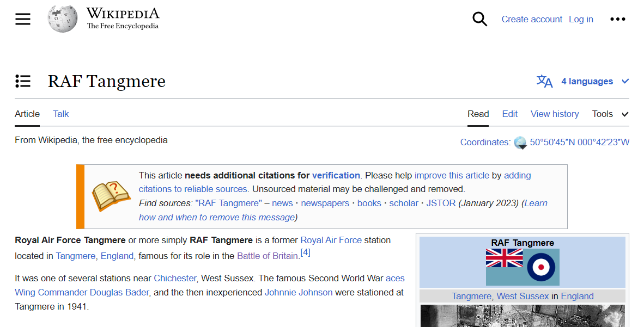Open the search magnifier icon

(x=479, y=19)
